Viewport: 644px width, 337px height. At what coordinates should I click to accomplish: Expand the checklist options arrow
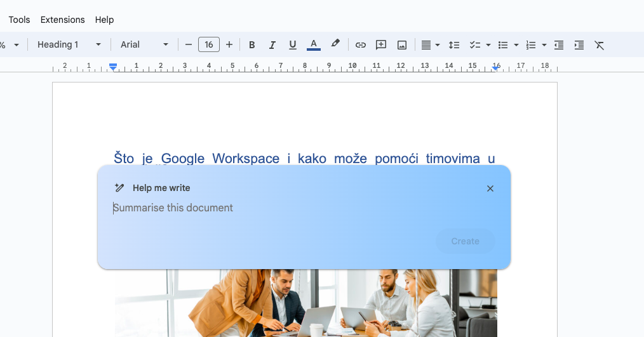click(x=488, y=45)
